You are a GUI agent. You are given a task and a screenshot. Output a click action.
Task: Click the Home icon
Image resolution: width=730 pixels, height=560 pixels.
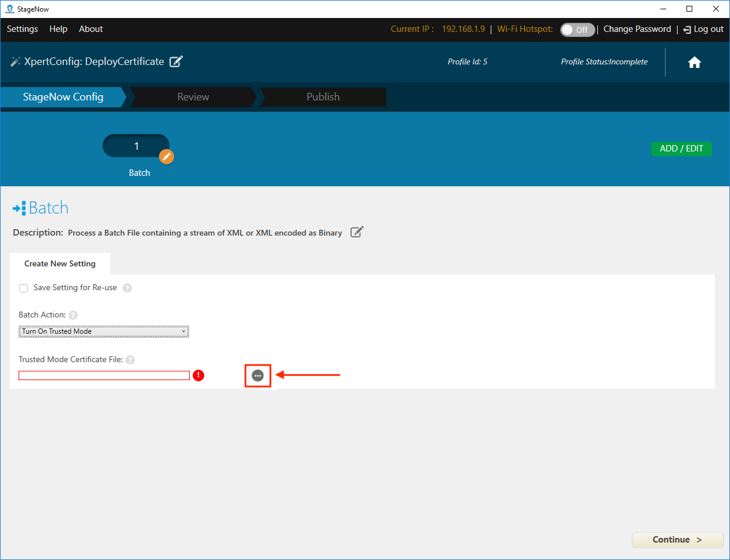[x=694, y=63]
